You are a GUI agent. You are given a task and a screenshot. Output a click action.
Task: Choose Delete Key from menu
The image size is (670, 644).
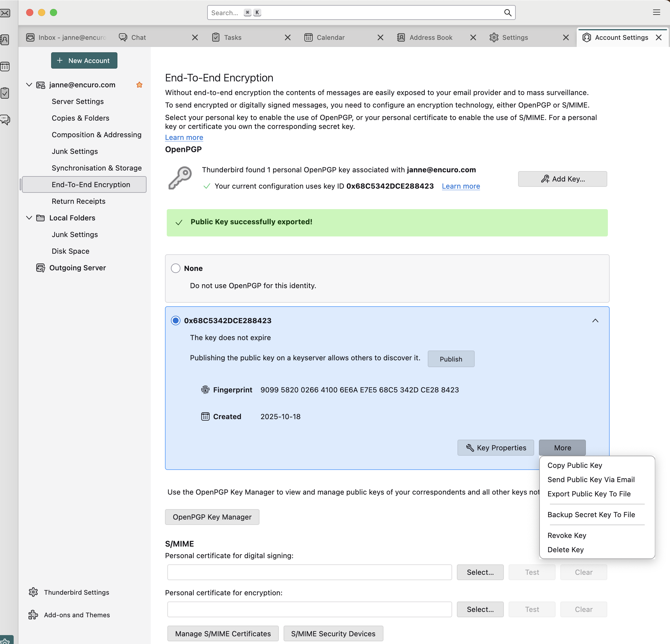tap(597, 550)
